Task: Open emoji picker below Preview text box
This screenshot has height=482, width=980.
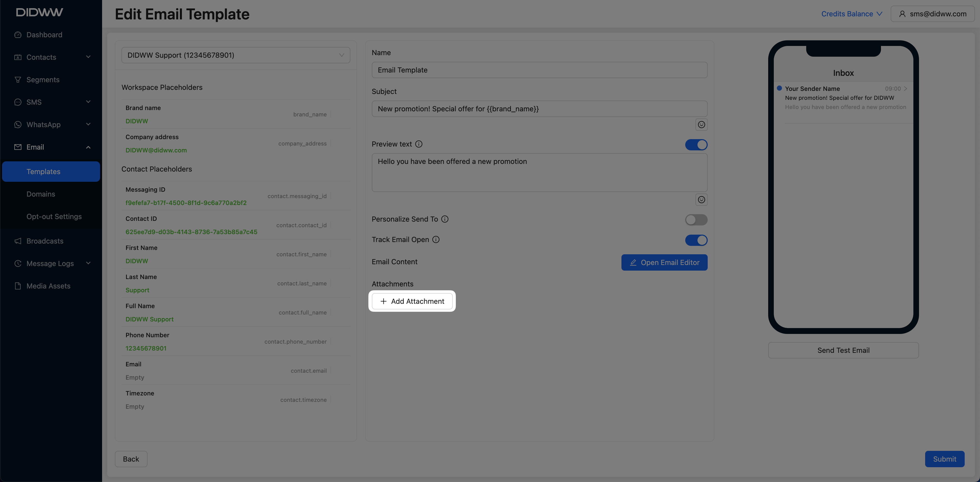Action: [x=701, y=200]
